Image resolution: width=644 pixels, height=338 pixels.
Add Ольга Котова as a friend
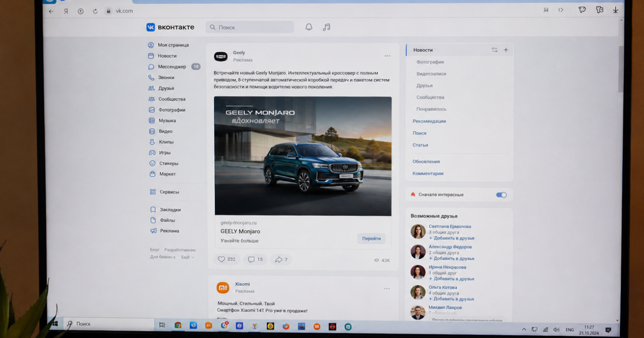(451, 299)
